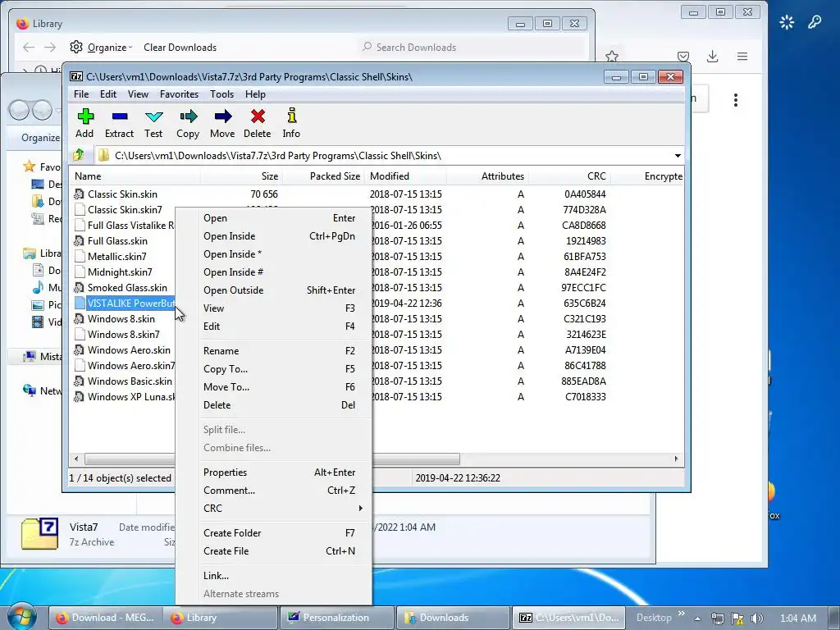Click the Firefox Pocket save icon
The width and height of the screenshot is (840, 630).
tap(683, 57)
